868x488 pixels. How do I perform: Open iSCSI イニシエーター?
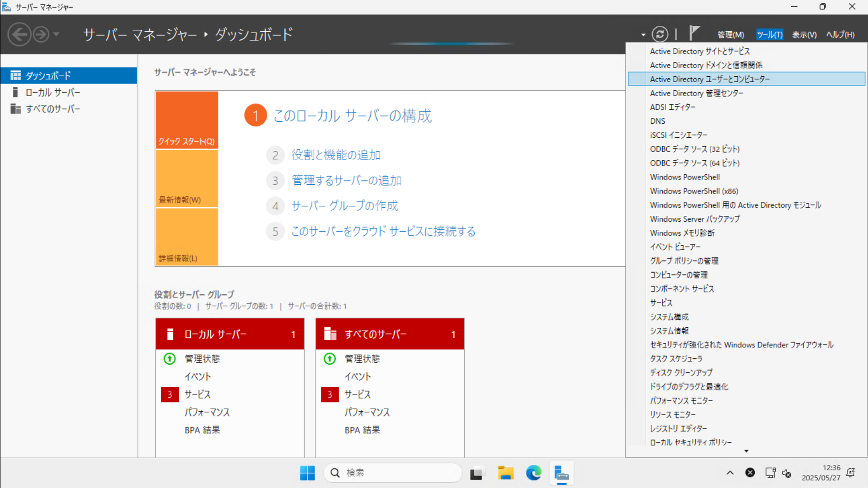pos(747,135)
